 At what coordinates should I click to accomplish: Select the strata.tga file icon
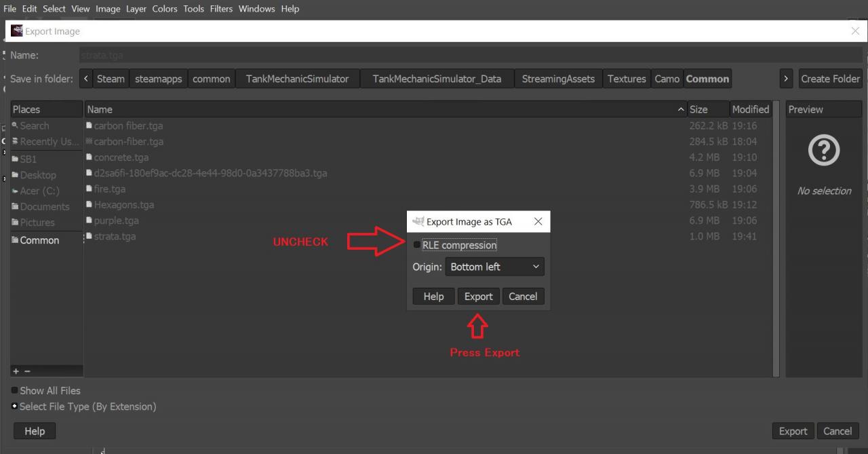tap(89, 236)
